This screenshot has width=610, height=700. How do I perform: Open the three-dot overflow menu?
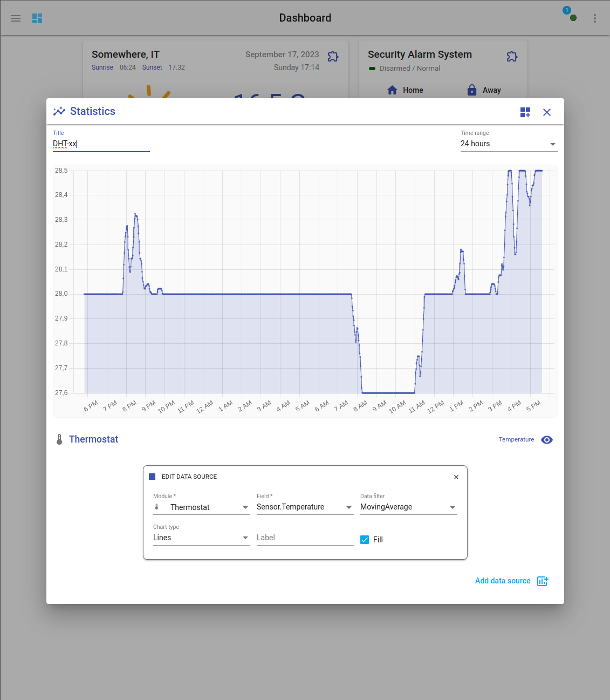(595, 18)
